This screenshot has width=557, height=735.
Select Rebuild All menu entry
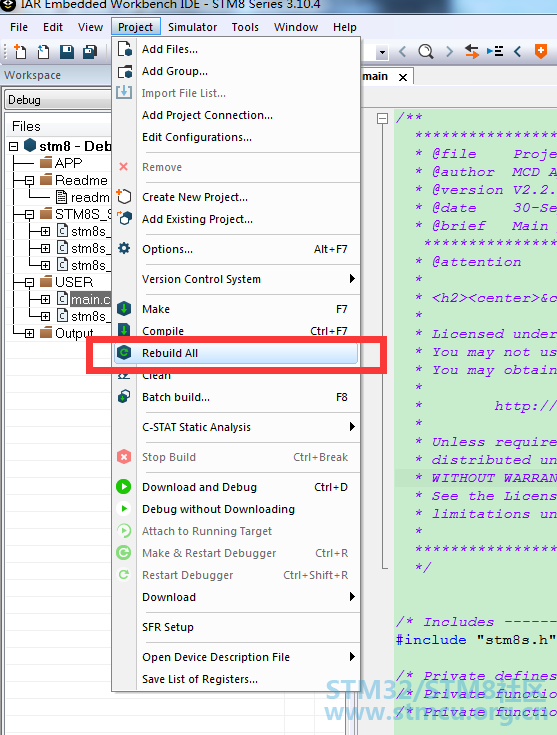click(x=237, y=353)
